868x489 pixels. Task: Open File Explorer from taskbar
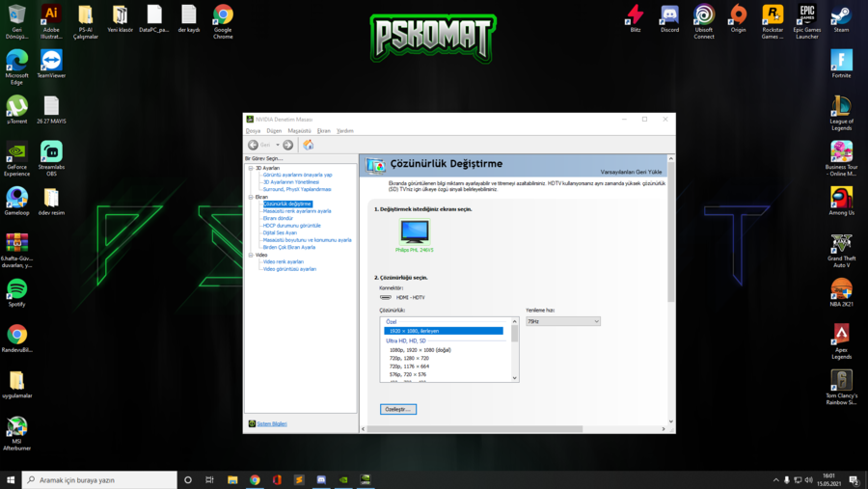coord(232,480)
